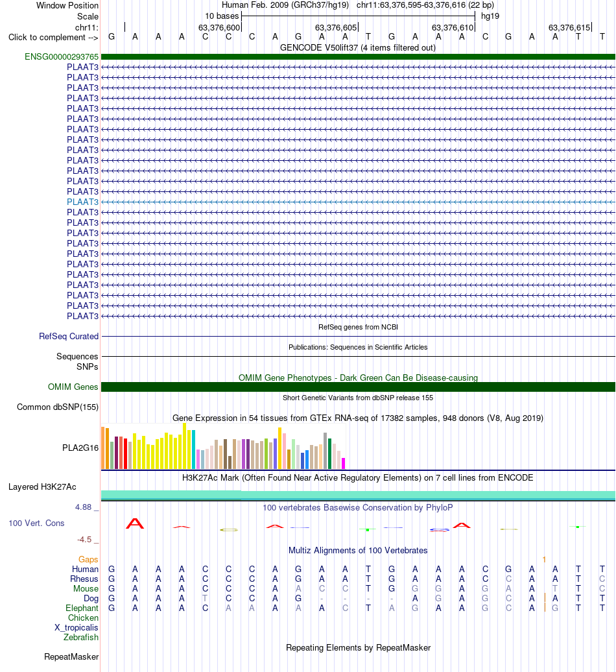Click the 63,376,600 ruler position
The height and width of the screenshot is (672, 616).
point(219,27)
